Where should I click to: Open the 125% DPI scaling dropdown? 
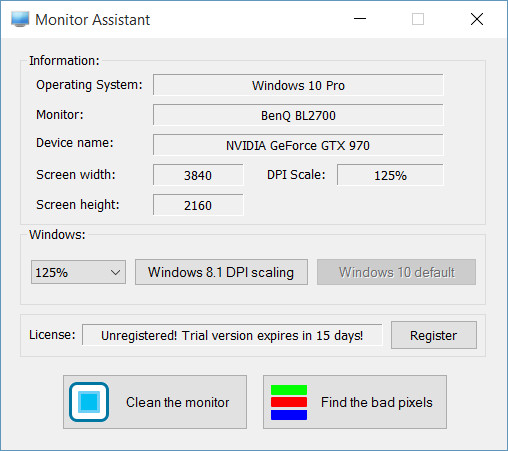(x=78, y=272)
